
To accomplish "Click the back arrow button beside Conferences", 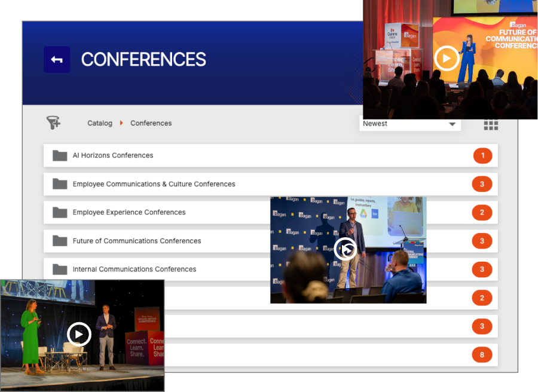I will pyautogui.click(x=57, y=60).
